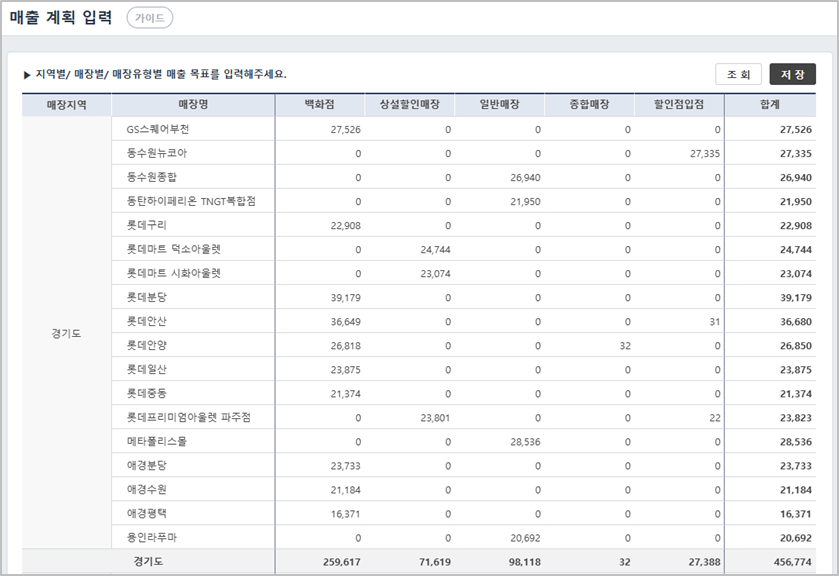
Task: Select subtotal 71,619 under 상설할인매장
Action: click(434, 562)
